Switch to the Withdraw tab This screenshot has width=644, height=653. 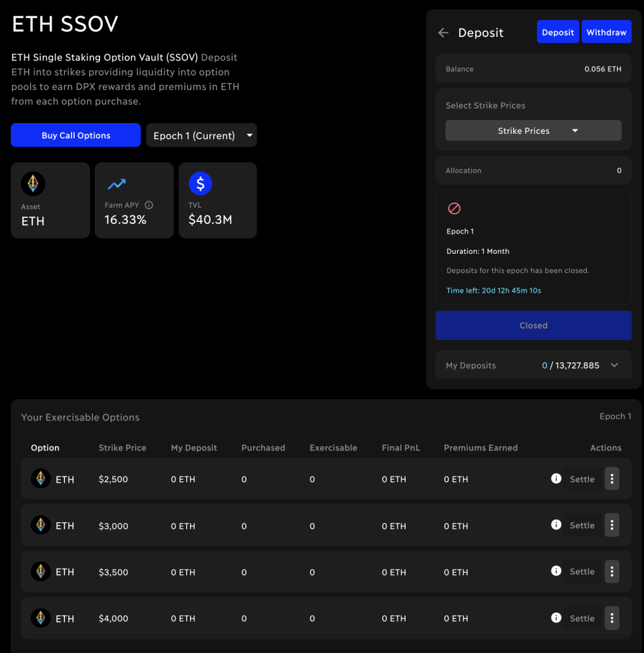pyautogui.click(x=606, y=32)
